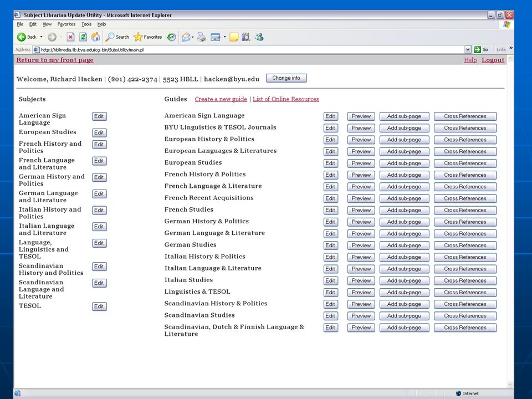532x399 pixels.
Task: Edit the European Studies subject
Action: [x=99, y=132]
